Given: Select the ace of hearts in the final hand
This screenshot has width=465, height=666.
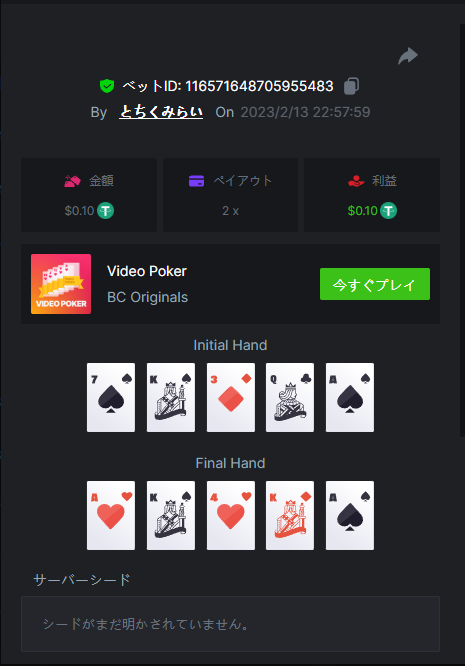Looking at the screenshot, I should tap(111, 516).
